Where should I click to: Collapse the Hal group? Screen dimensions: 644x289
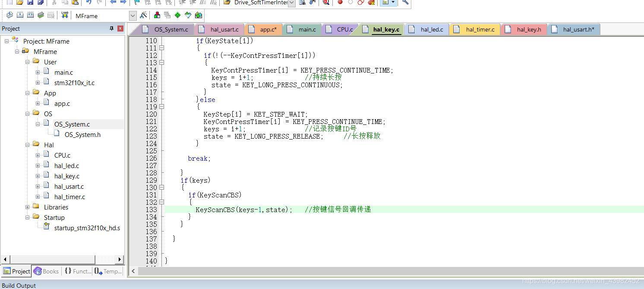point(27,145)
